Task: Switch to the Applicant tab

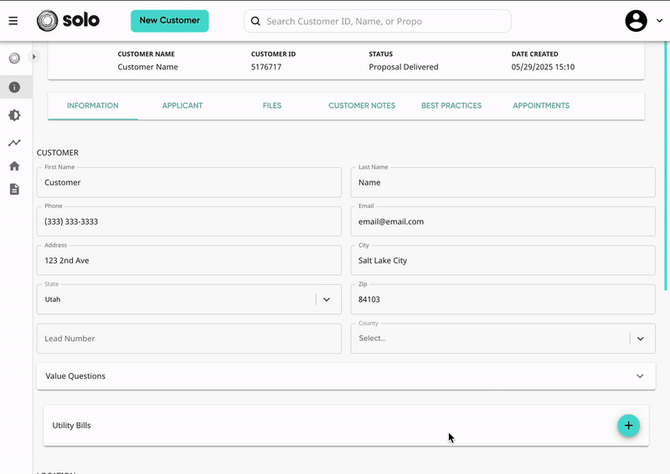Action: pyautogui.click(x=182, y=105)
